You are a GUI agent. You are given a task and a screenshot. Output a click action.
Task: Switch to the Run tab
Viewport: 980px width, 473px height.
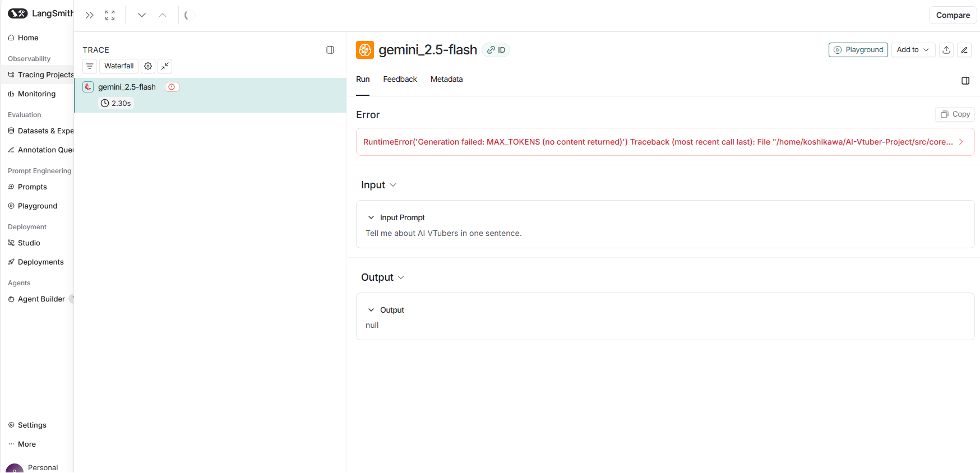pyautogui.click(x=363, y=79)
